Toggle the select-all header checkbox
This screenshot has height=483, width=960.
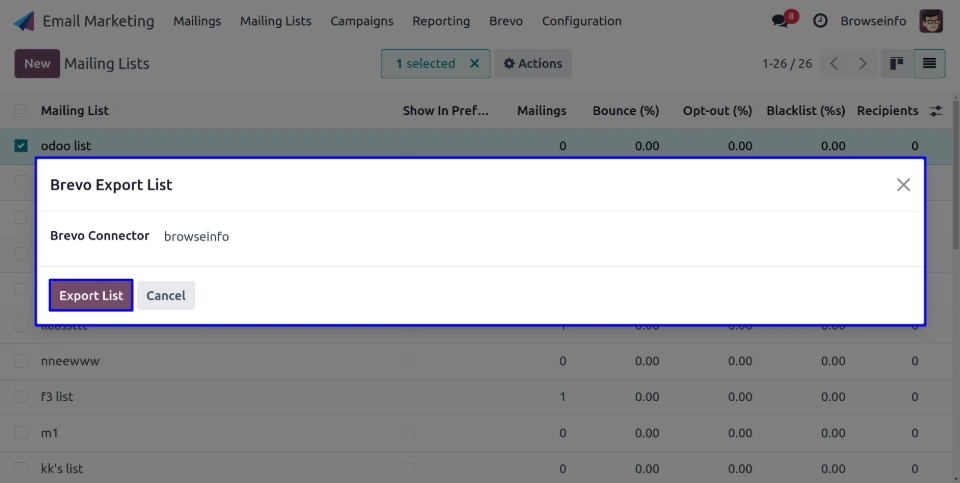pos(21,111)
